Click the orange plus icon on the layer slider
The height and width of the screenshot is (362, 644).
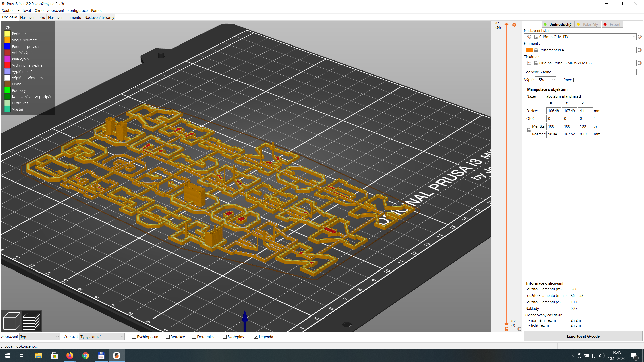[x=514, y=25]
